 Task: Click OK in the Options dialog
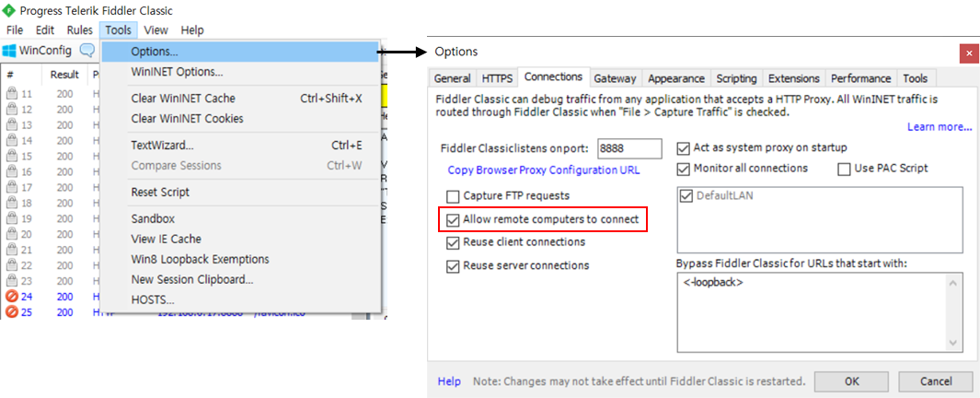coord(851,381)
